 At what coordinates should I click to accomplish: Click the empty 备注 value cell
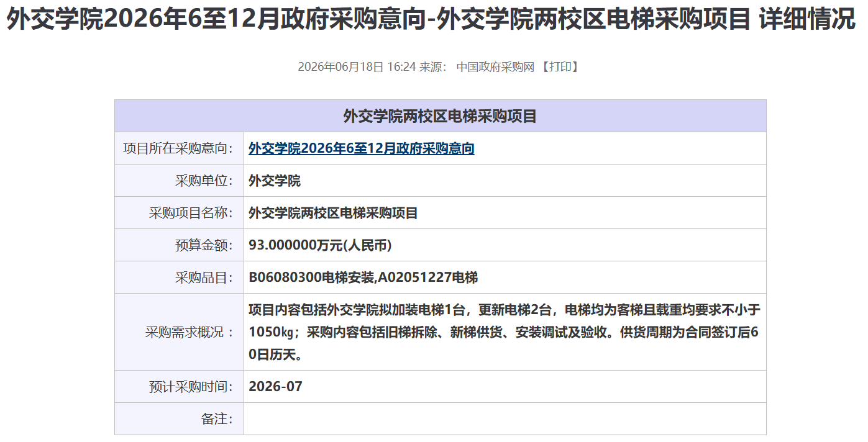[505, 419]
